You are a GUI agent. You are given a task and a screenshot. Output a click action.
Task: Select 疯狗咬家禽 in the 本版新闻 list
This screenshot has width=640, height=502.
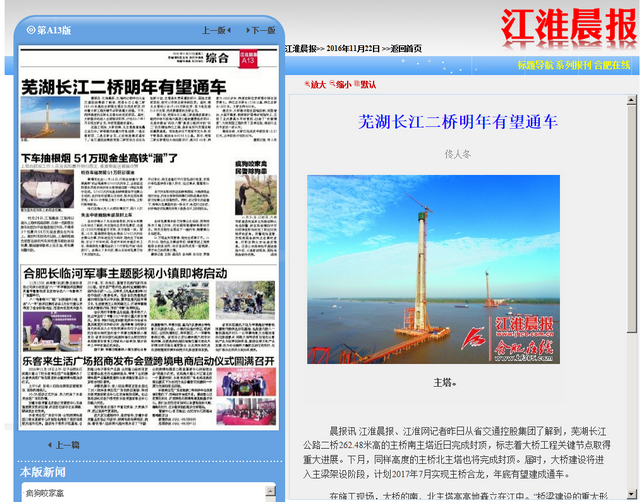click(44, 493)
